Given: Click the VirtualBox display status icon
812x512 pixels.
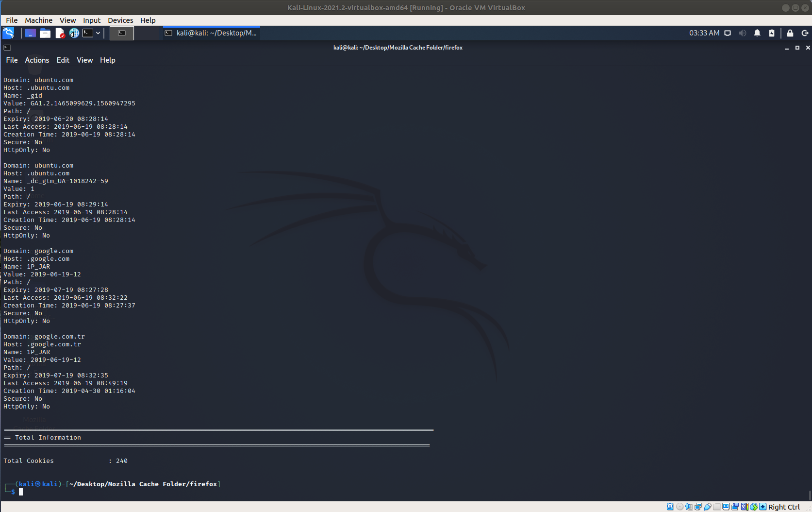Looking at the screenshot, I should [x=726, y=507].
